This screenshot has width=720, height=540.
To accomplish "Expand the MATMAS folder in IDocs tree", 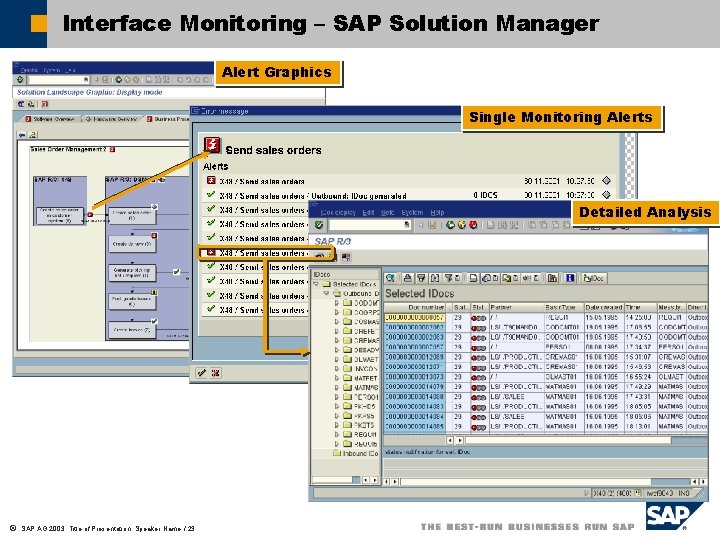I will (x=337, y=388).
